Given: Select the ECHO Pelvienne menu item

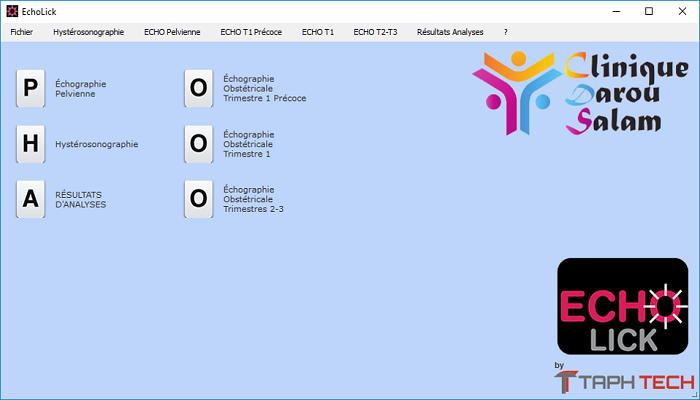Looking at the screenshot, I should point(173,32).
